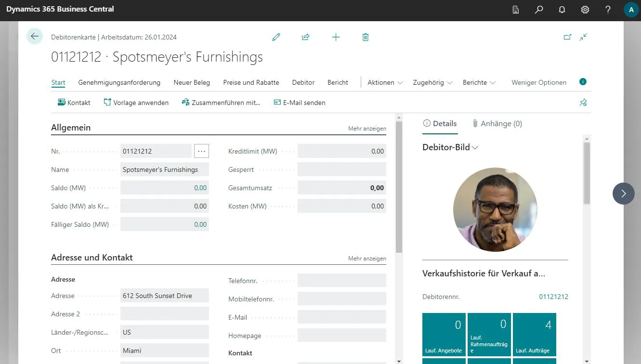Screen dimensions: 641x364
Task: Click the Kosten (MW) field
Action: click(x=342, y=206)
